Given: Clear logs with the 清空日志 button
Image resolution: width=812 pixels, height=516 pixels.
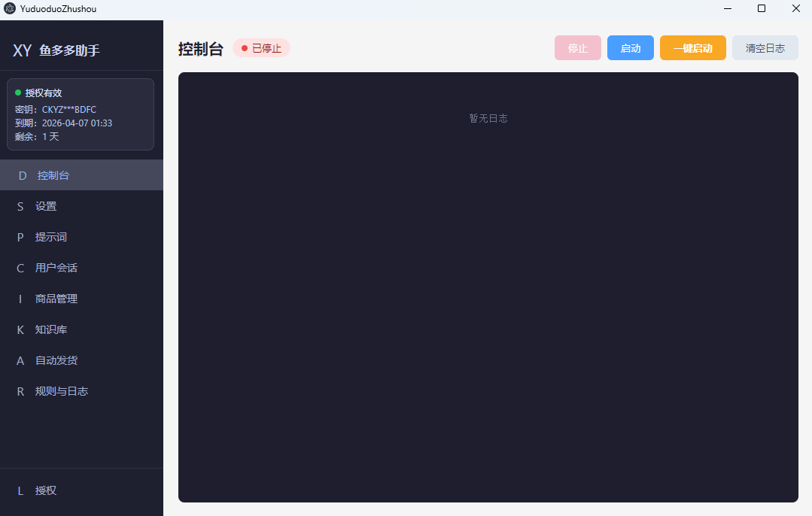Looking at the screenshot, I should (x=765, y=47).
